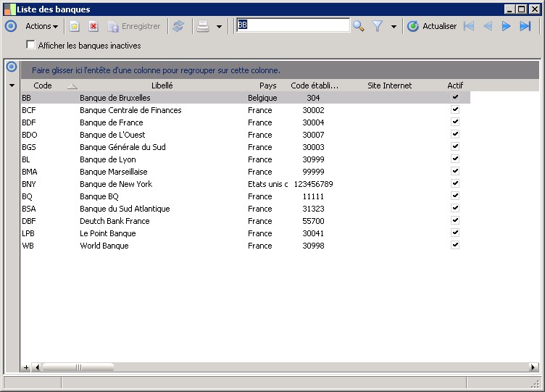Toggle Actif checkbox for Le Point Banque
The image size is (545, 392).
point(455,233)
